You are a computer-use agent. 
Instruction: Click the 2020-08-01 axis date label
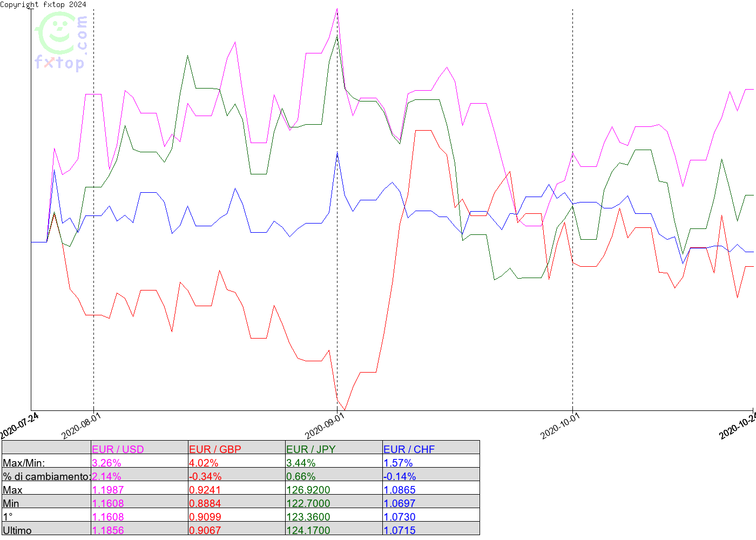click(81, 426)
